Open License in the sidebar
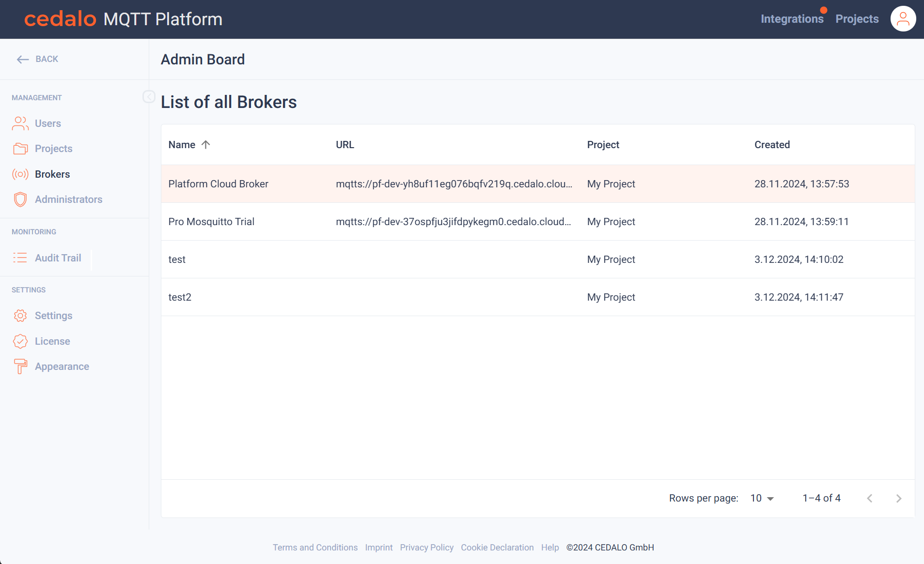The width and height of the screenshot is (924, 564). click(x=52, y=341)
